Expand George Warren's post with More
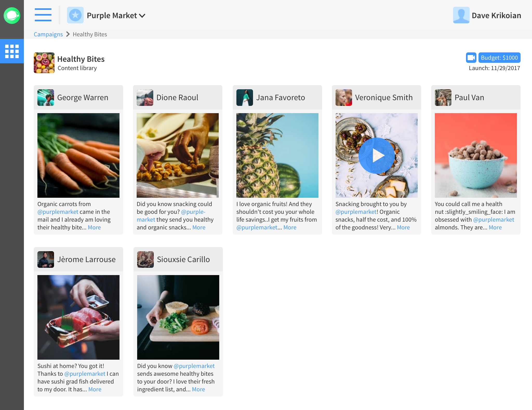The height and width of the screenshot is (410, 532). (94, 228)
